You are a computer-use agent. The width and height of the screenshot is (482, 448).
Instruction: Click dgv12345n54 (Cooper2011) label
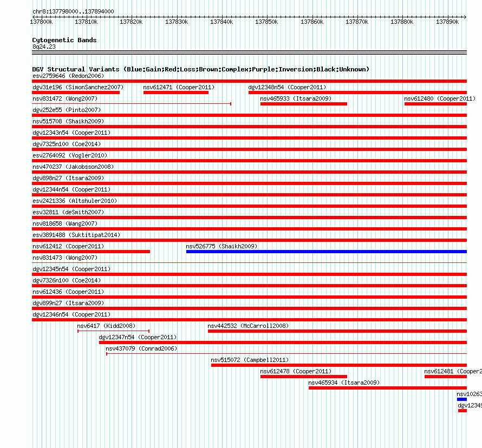coord(71,269)
